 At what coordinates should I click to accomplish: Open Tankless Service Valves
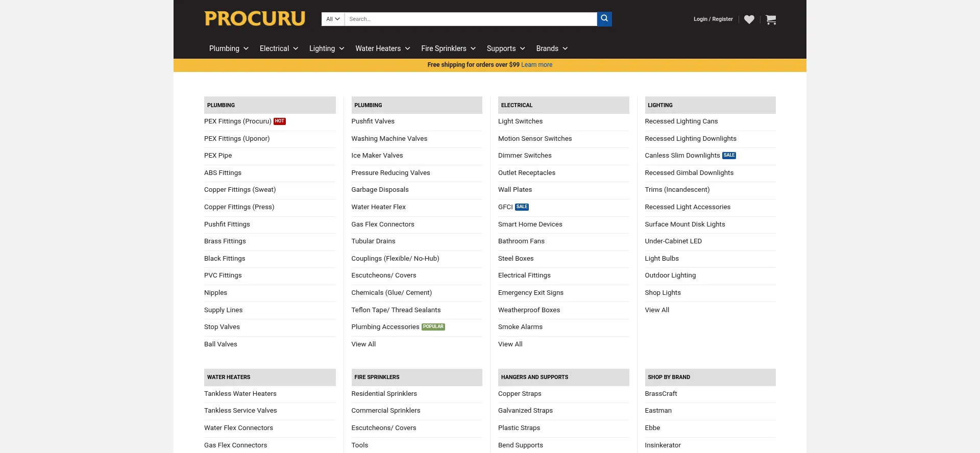click(240, 411)
